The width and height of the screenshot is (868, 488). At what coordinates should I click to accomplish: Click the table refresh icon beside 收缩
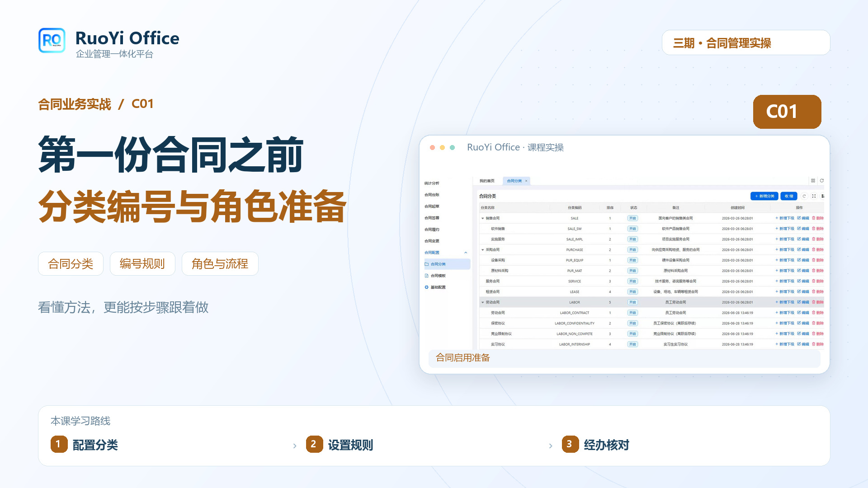click(804, 196)
